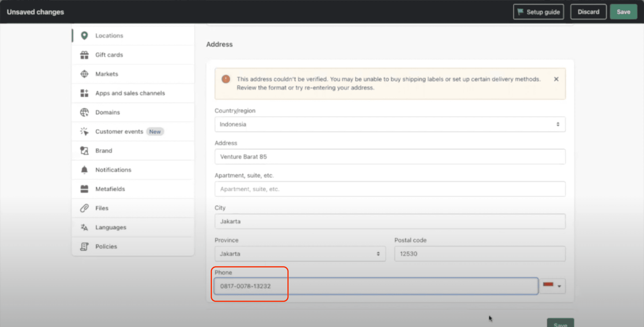Go to Notifications settings
644x327 pixels.
(x=133, y=170)
